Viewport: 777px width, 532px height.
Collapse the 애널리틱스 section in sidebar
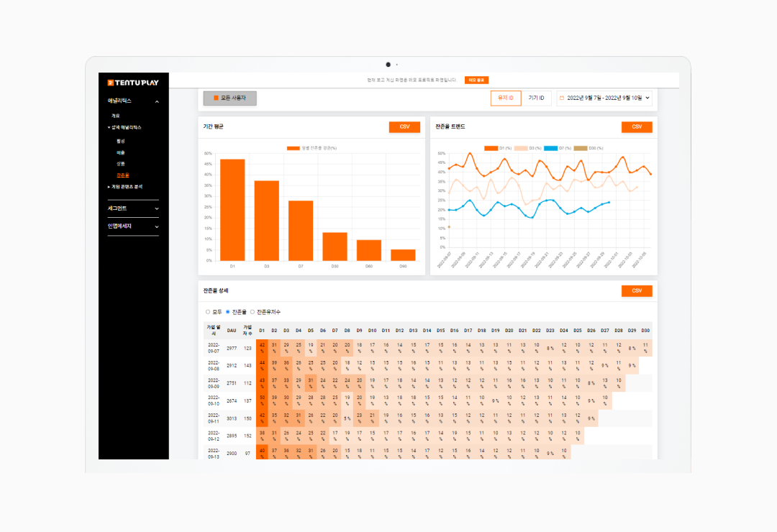[x=157, y=101]
